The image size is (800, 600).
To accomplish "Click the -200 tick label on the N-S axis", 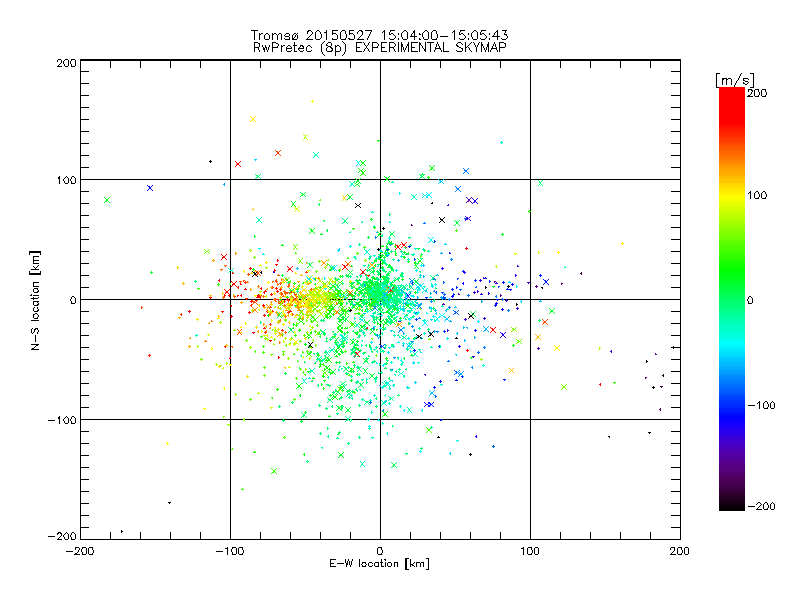I will point(62,536).
